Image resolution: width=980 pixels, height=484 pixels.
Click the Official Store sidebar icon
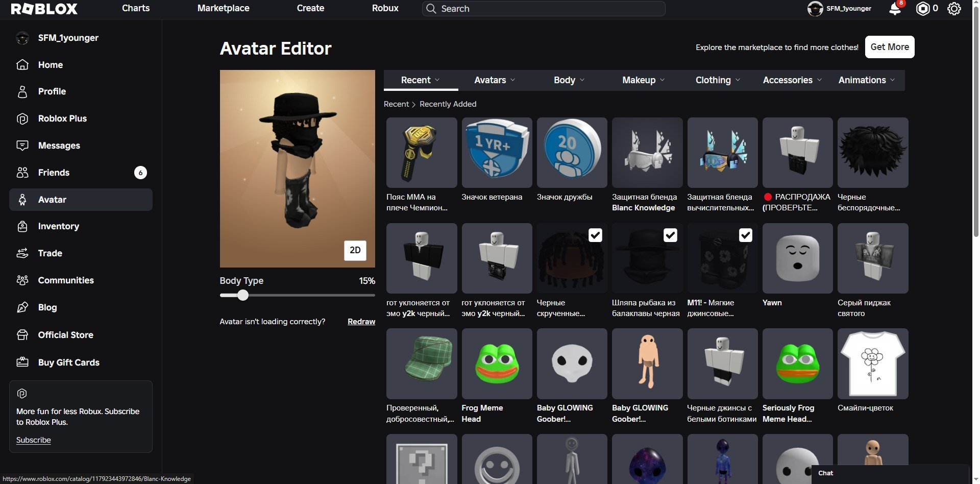click(x=22, y=335)
